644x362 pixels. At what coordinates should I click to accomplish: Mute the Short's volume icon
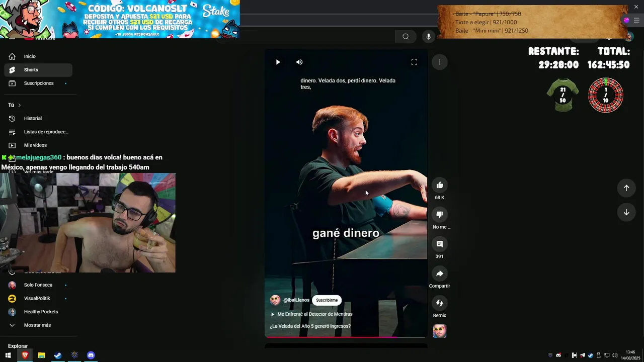coord(299,62)
